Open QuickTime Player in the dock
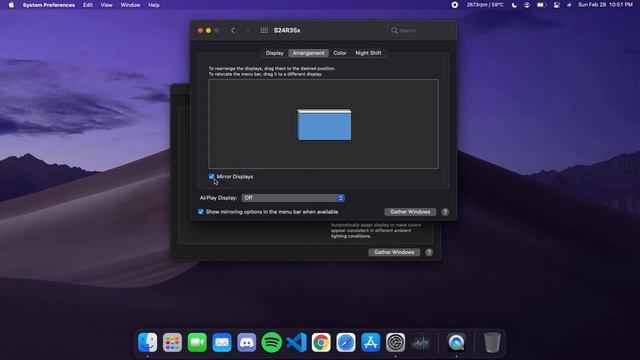The width and height of the screenshot is (640, 360). (x=456, y=342)
